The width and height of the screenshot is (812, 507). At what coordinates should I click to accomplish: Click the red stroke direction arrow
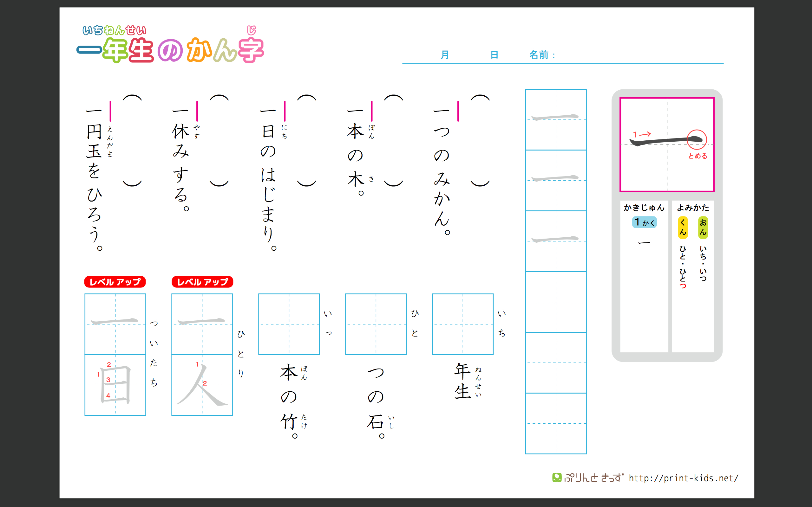(645, 134)
